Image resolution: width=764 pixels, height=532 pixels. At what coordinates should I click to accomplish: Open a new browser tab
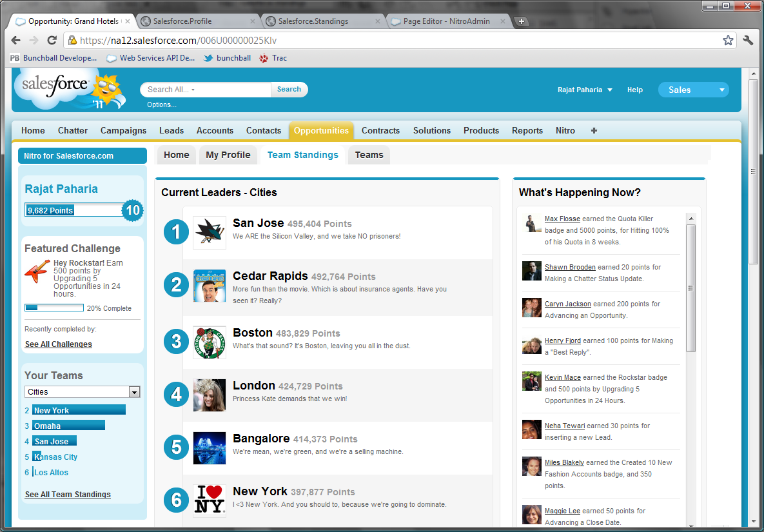click(x=522, y=21)
